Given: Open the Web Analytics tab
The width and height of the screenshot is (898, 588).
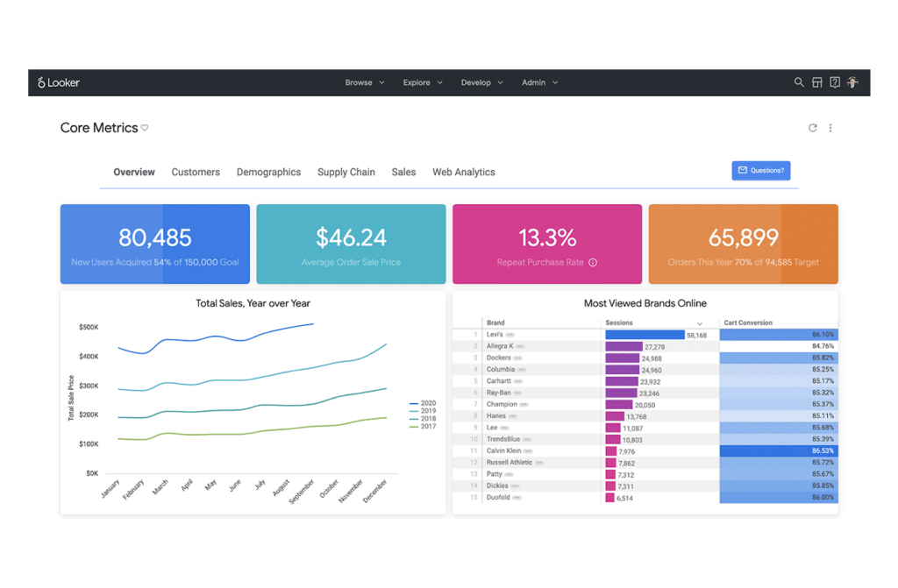Looking at the screenshot, I should coord(464,172).
